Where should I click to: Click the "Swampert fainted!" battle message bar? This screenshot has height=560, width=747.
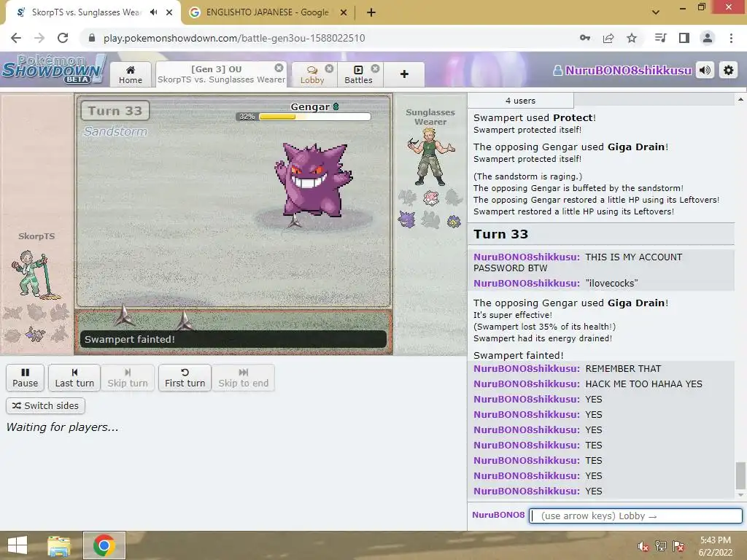tap(233, 339)
